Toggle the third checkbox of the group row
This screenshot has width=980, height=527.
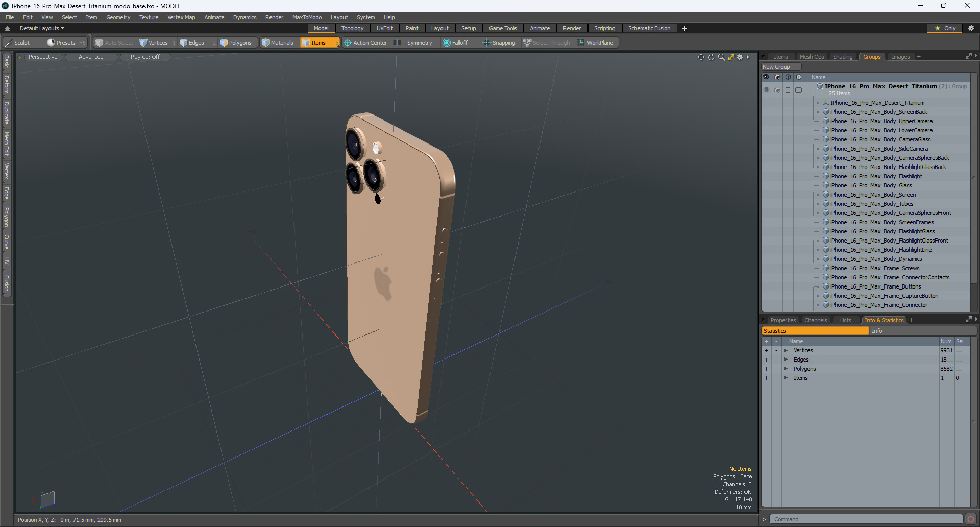pyautogui.click(x=788, y=90)
